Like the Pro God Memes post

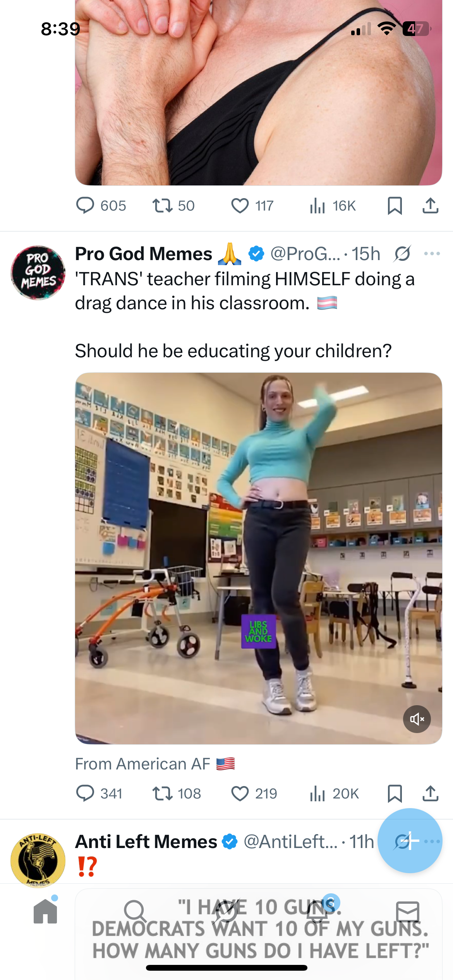point(254,793)
